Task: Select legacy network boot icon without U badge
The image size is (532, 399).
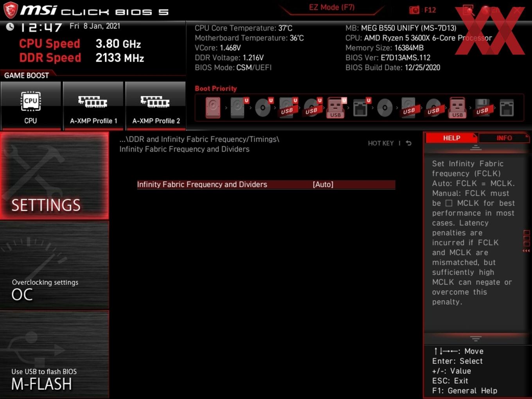Action: (507, 108)
